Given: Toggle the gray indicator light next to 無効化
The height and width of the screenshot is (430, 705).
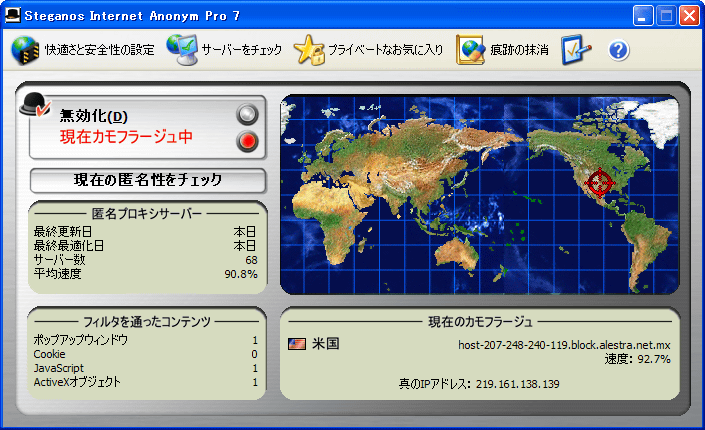Looking at the screenshot, I should coord(247,114).
